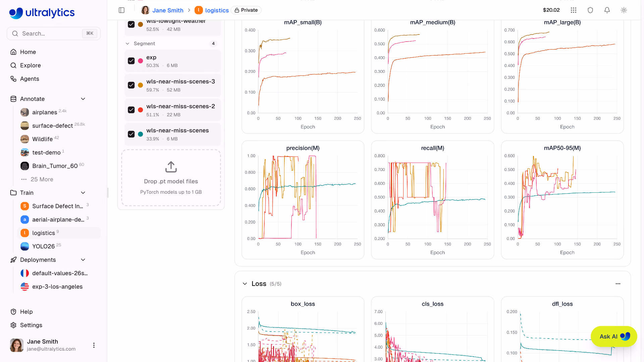The width and height of the screenshot is (644, 362).
Task: Click orange color dot for wls-near-miss-scenes-3
Action: click(141, 85)
